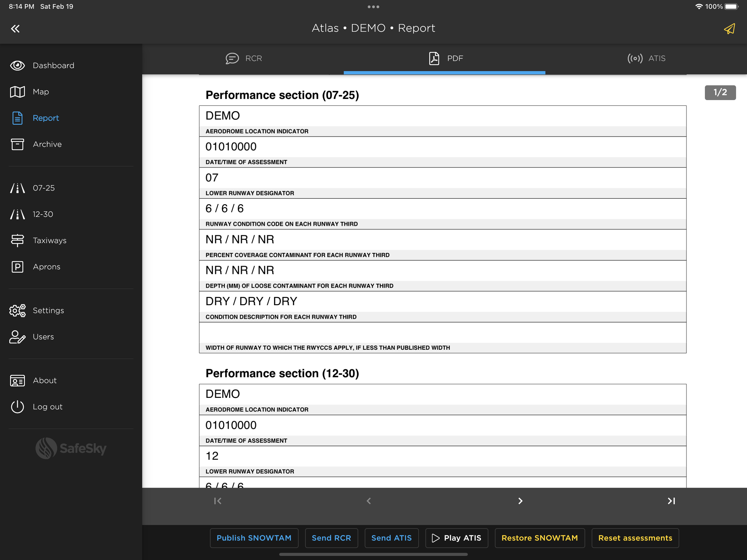
Task: Click the 1/2 page indicator
Action: [x=720, y=92]
